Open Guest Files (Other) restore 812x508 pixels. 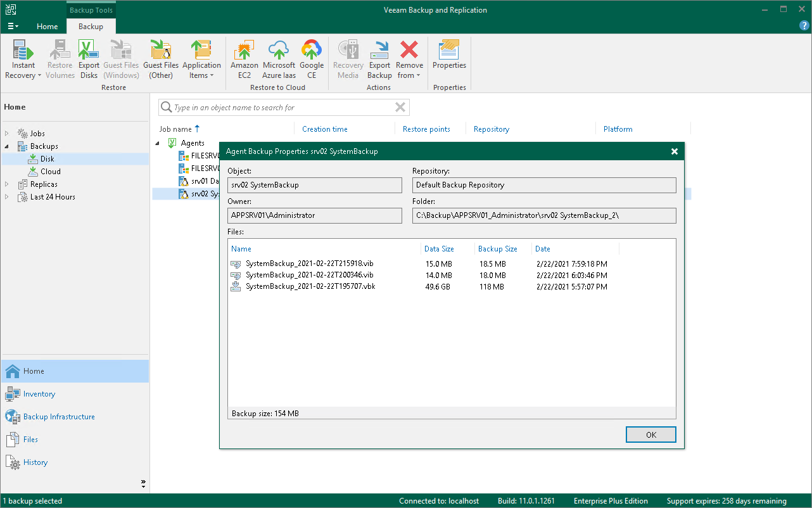(161, 60)
